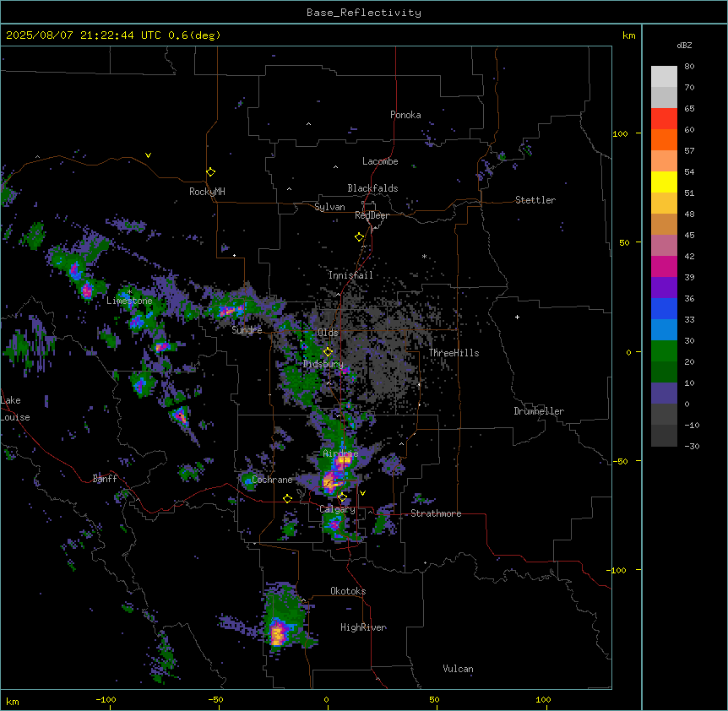Image resolution: width=728 pixels, height=711 pixels.
Task: Select the RedDeer city label
Action: pyautogui.click(x=372, y=215)
